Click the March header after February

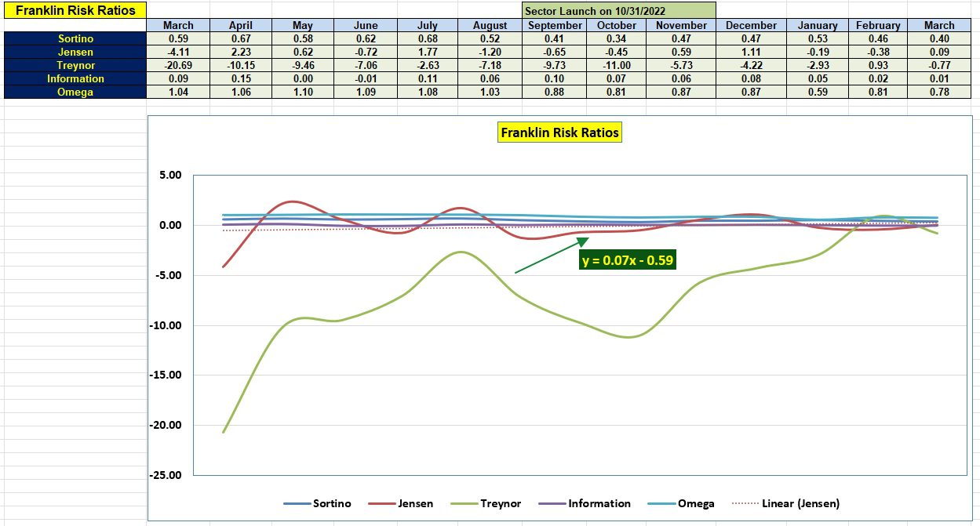pyautogui.click(x=939, y=25)
